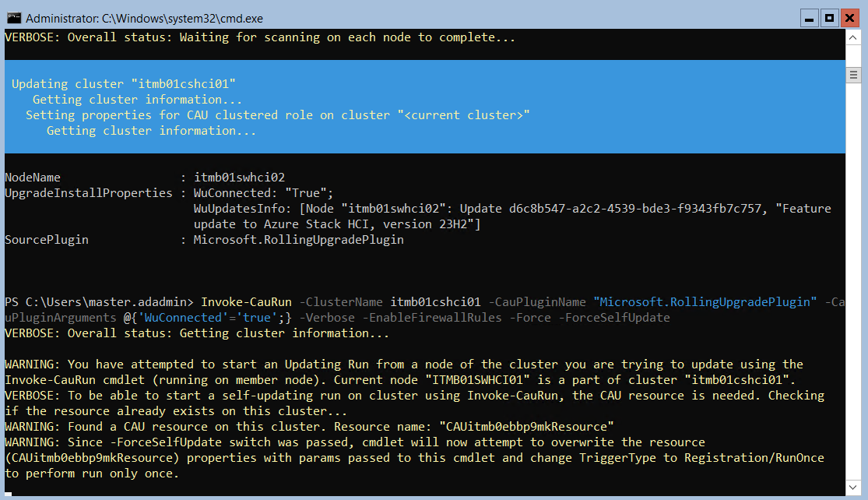Click the '-Verbose' switch in the command
Screen dimensions: 868x500
click(x=327, y=317)
